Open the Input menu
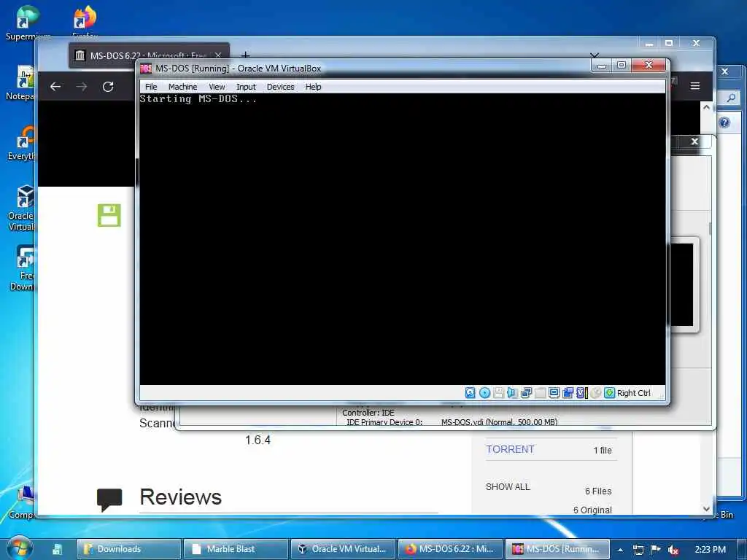 click(x=246, y=87)
